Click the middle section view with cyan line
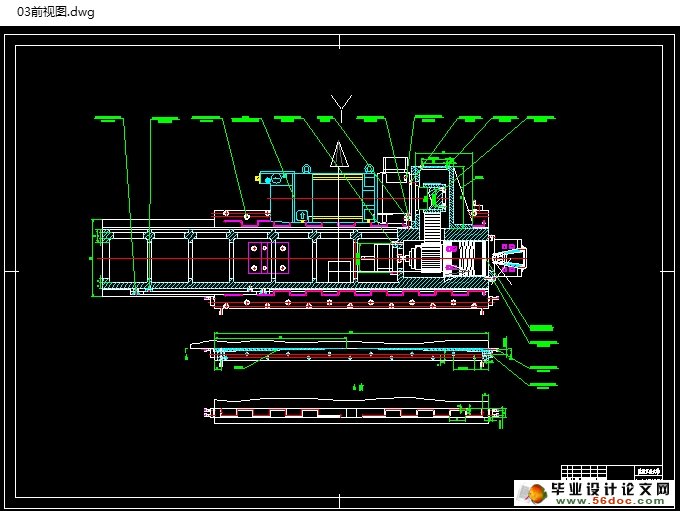680x511 pixels. pyautogui.click(x=350, y=350)
